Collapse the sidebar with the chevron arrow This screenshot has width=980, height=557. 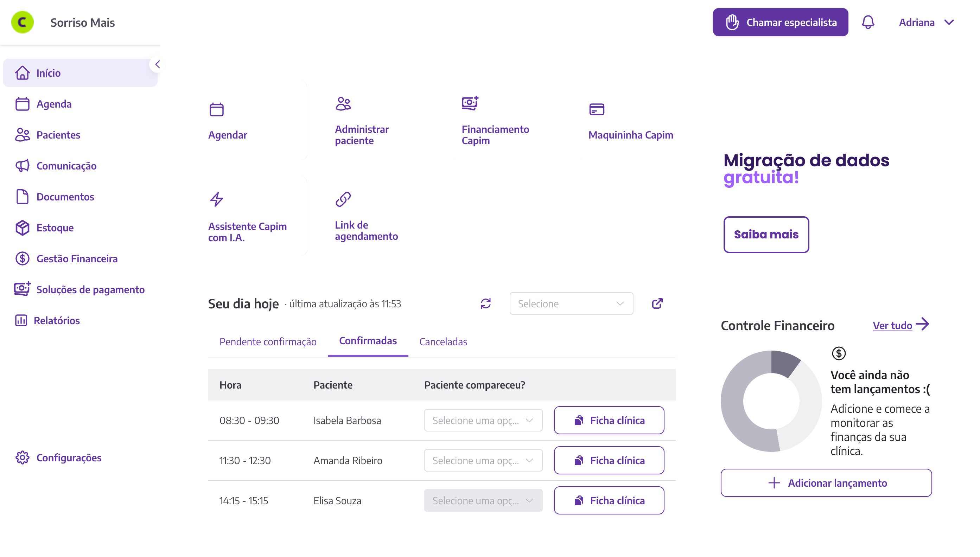tap(157, 64)
